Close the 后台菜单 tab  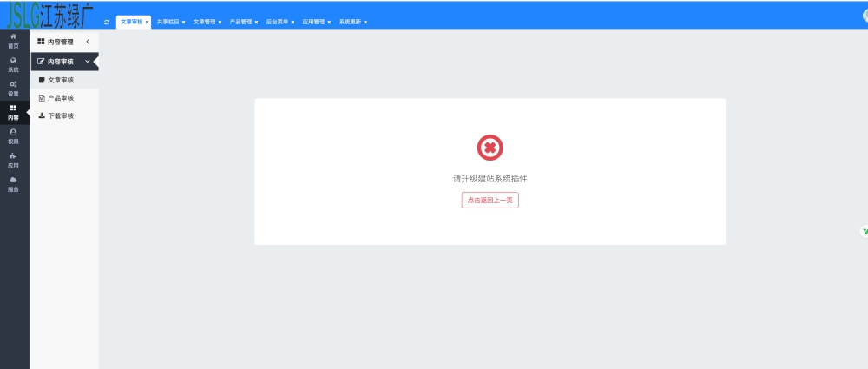293,23
